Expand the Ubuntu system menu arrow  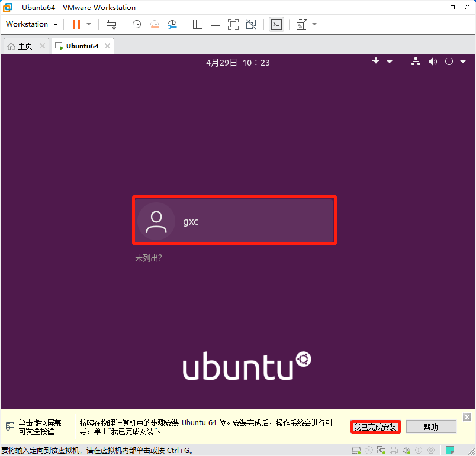point(463,62)
